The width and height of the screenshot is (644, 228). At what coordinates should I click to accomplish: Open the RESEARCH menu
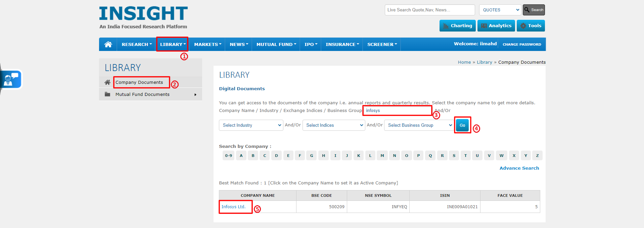(x=137, y=44)
